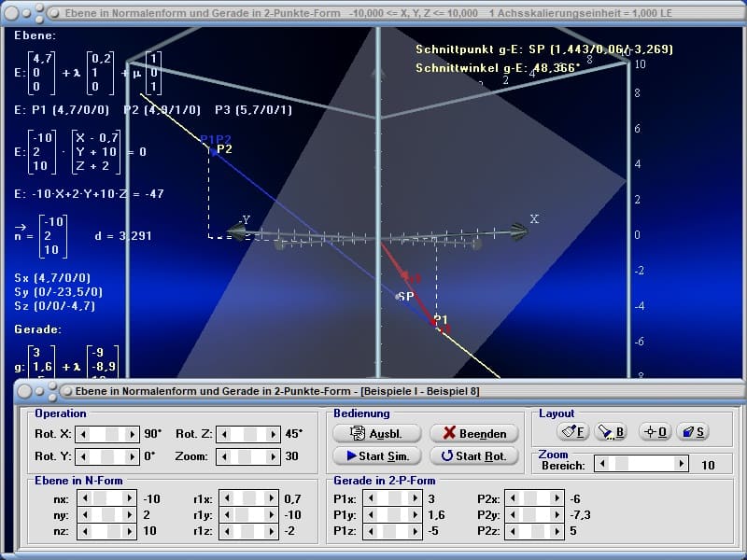Click the O layout button
This screenshot has height=560, width=747.
655,432
